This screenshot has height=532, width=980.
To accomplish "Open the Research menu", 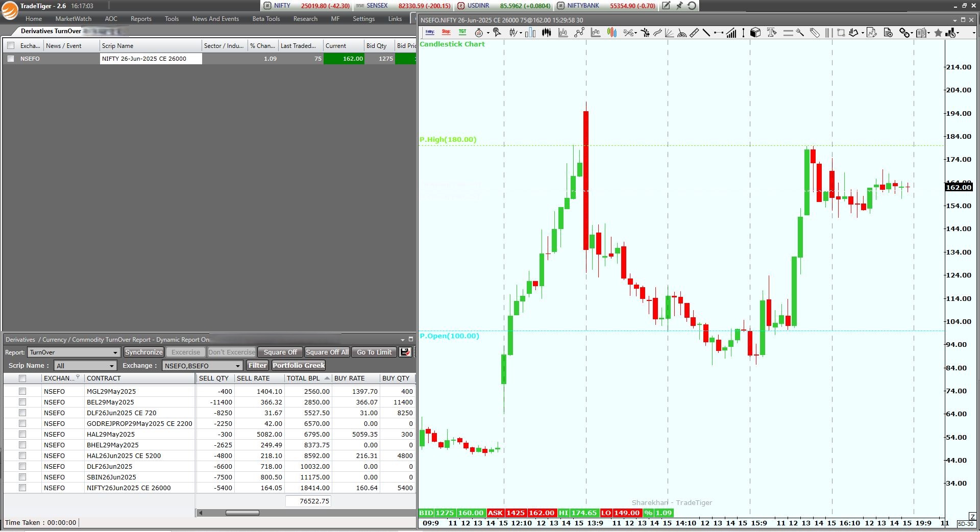I will (x=305, y=18).
